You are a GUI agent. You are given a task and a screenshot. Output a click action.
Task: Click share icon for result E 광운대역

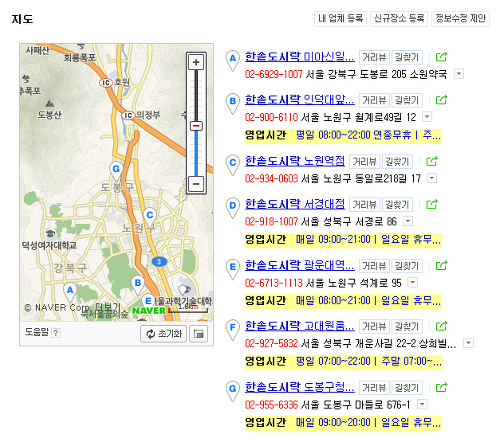pyautogui.click(x=441, y=265)
